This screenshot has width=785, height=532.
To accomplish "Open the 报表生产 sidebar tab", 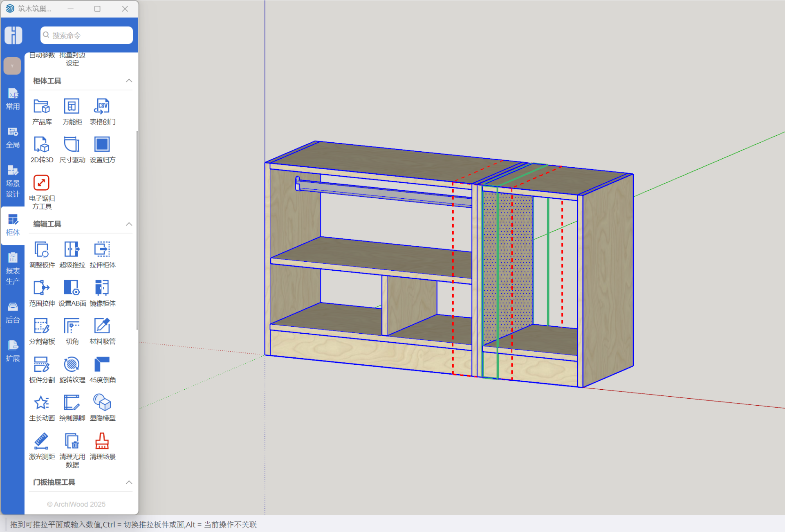I will coord(13,268).
